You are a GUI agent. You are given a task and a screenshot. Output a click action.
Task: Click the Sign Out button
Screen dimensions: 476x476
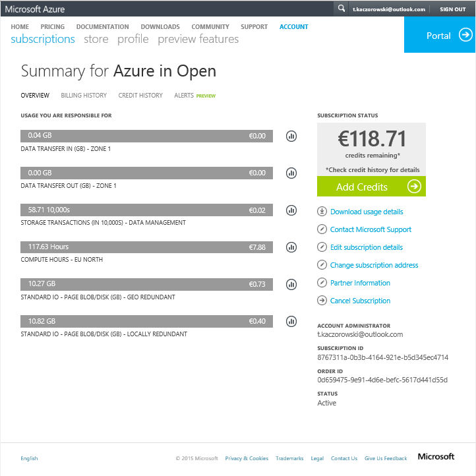click(453, 9)
